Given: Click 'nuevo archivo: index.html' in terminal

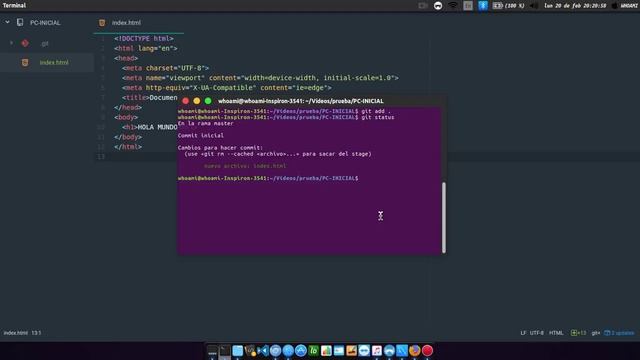Looking at the screenshot, I should pos(245,166).
